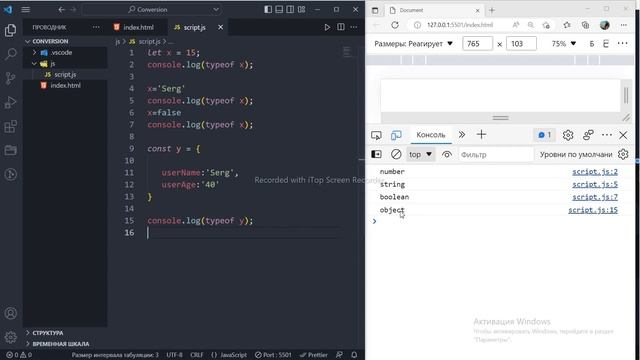Open Explorer panel more actions menu

click(96, 27)
